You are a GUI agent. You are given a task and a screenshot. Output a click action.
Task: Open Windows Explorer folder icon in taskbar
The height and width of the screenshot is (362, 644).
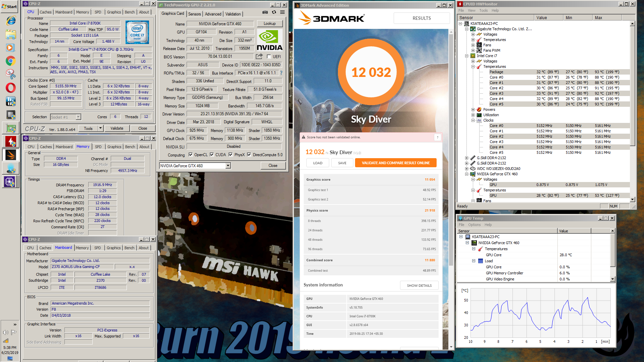[x=11, y=34]
